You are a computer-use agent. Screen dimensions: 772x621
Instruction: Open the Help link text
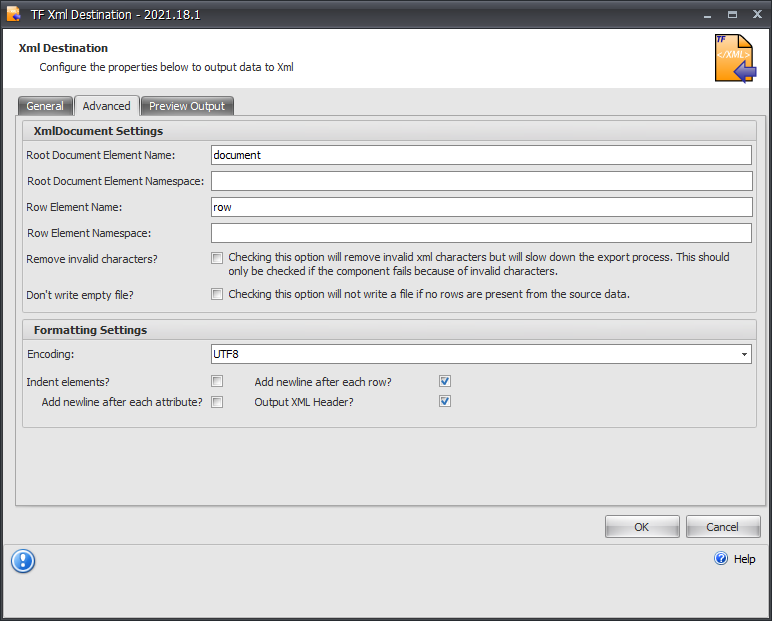click(744, 559)
